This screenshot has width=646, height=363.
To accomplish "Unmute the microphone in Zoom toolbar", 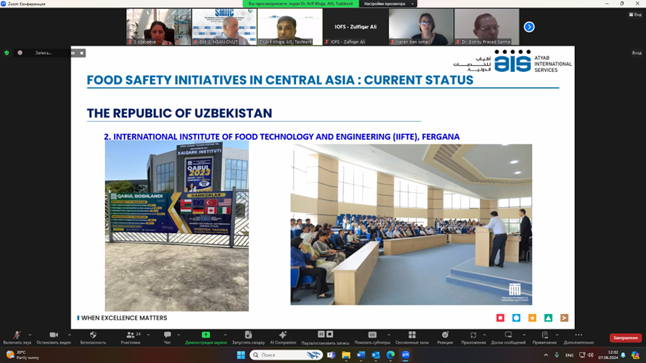I will 16,335.
